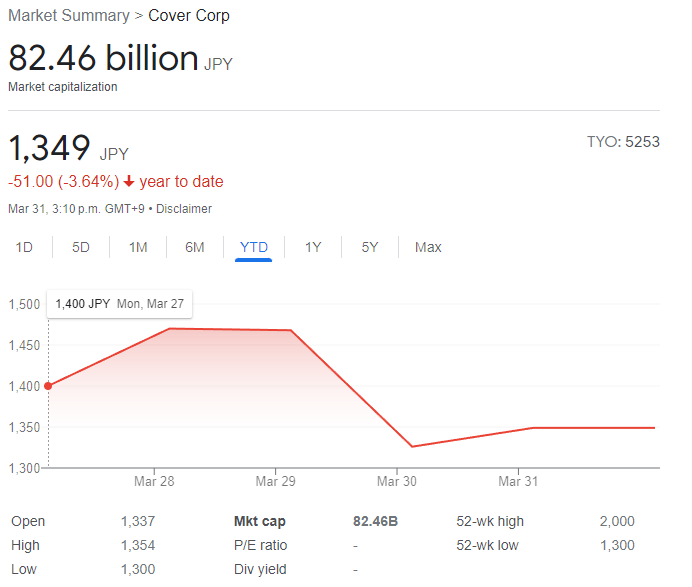This screenshot has width=692, height=587.
Task: Switch to the 1M range tab
Action: 138,247
